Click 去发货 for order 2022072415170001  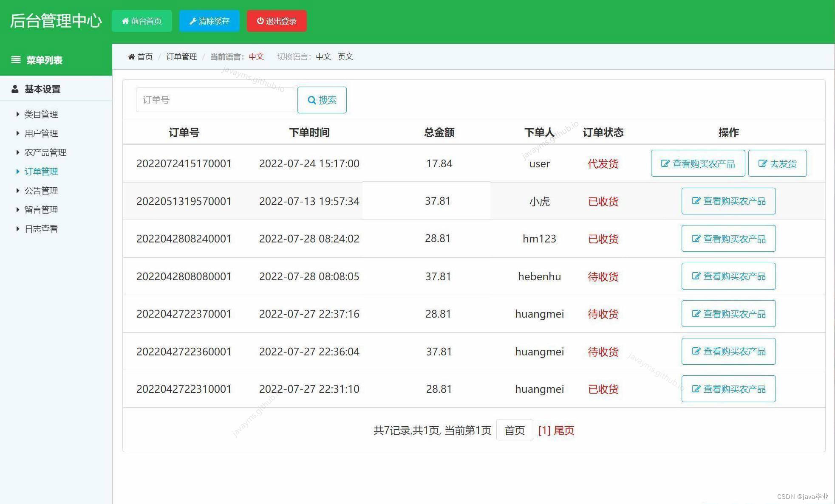777,163
